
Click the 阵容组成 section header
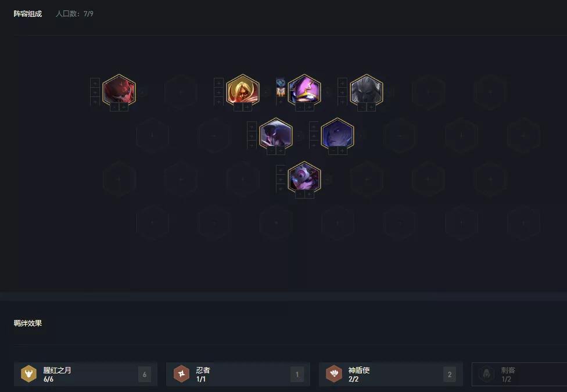point(28,14)
